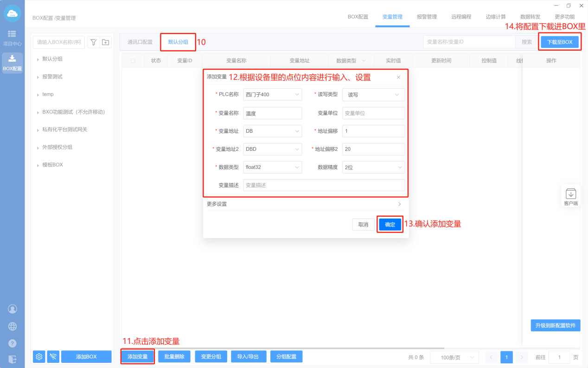The image size is (588, 368).
Task: Click the gear settings button beside 添加BOX
Action: 39,356
